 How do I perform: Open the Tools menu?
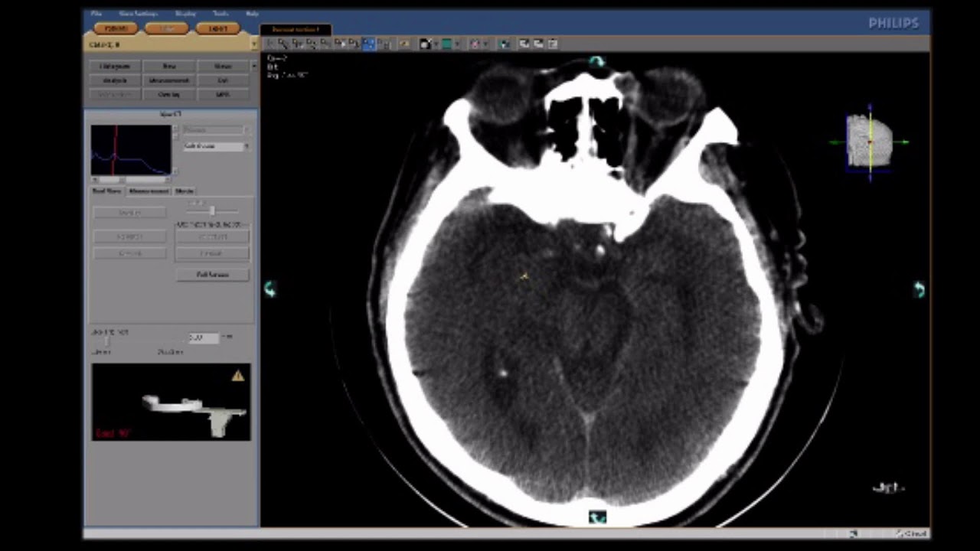pyautogui.click(x=220, y=14)
